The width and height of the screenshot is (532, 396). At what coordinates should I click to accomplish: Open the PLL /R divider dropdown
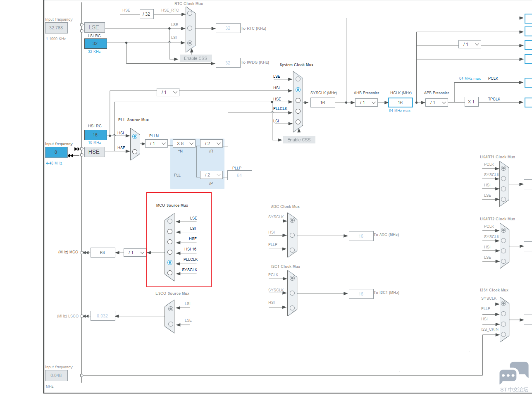[x=212, y=143]
